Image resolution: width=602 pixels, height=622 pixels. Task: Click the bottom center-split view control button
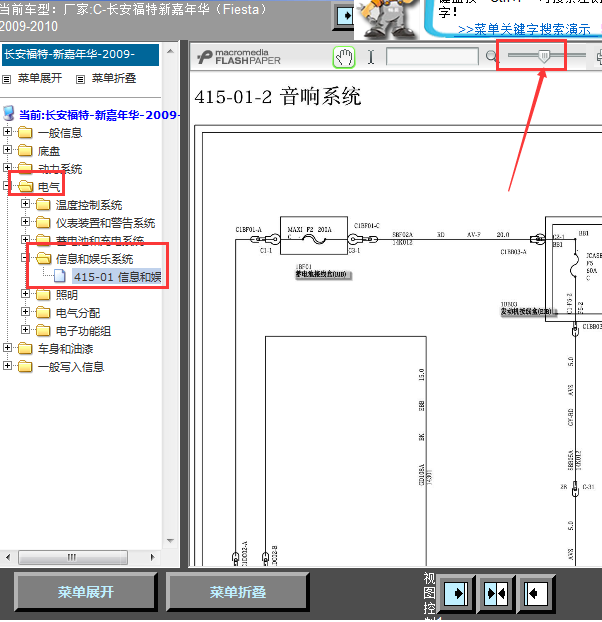496,593
